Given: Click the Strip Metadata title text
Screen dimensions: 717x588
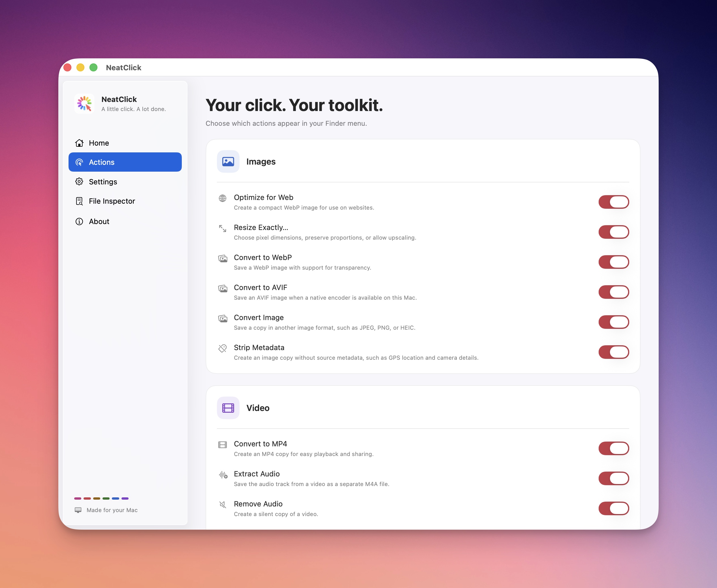Looking at the screenshot, I should click(x=259, y=348).
